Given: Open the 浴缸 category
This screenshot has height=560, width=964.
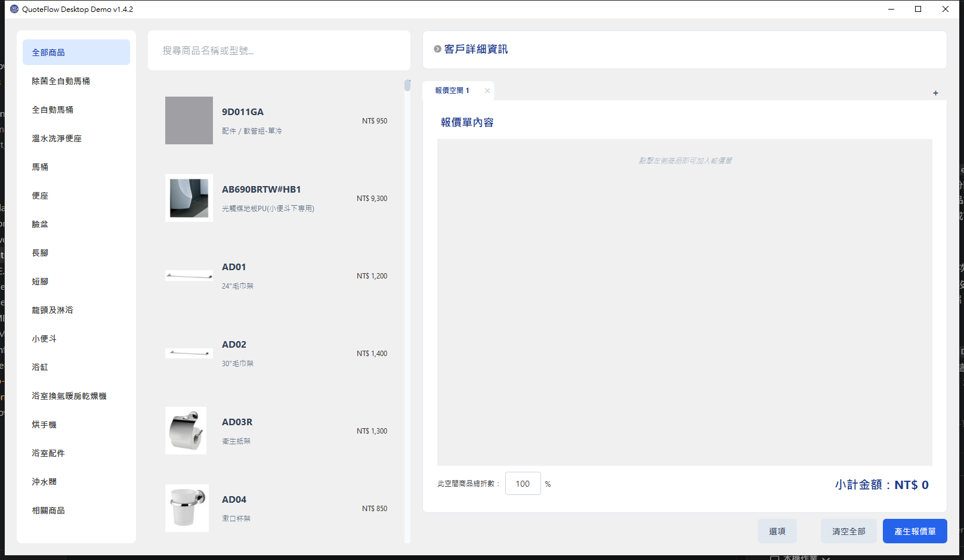Looking at the screenshot, I should (x=76, y=367).
